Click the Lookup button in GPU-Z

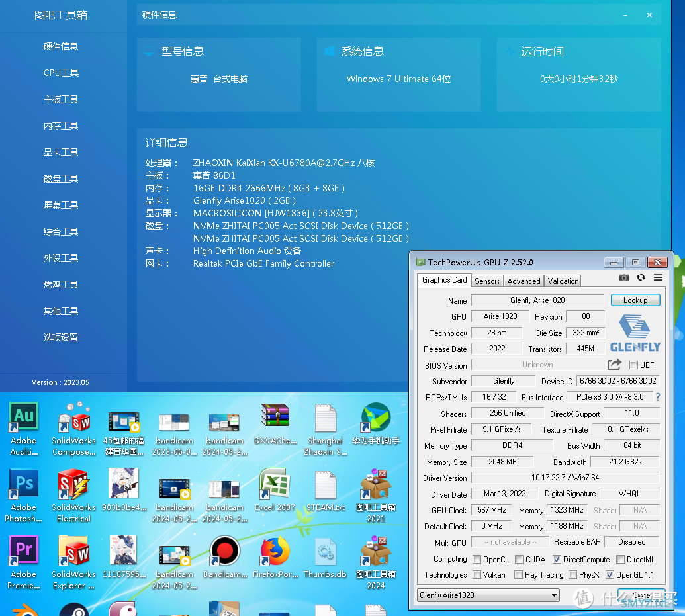635,300
